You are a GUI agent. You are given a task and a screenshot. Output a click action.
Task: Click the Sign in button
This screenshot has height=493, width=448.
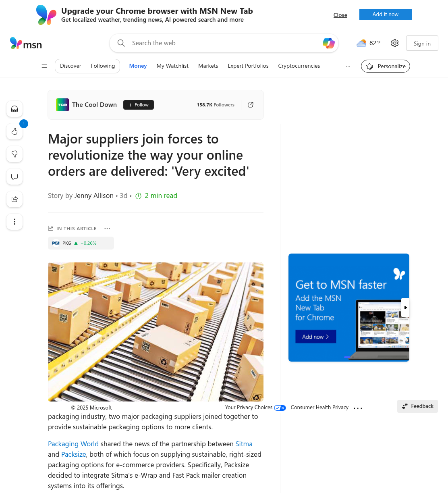click(x=422, y=44)
